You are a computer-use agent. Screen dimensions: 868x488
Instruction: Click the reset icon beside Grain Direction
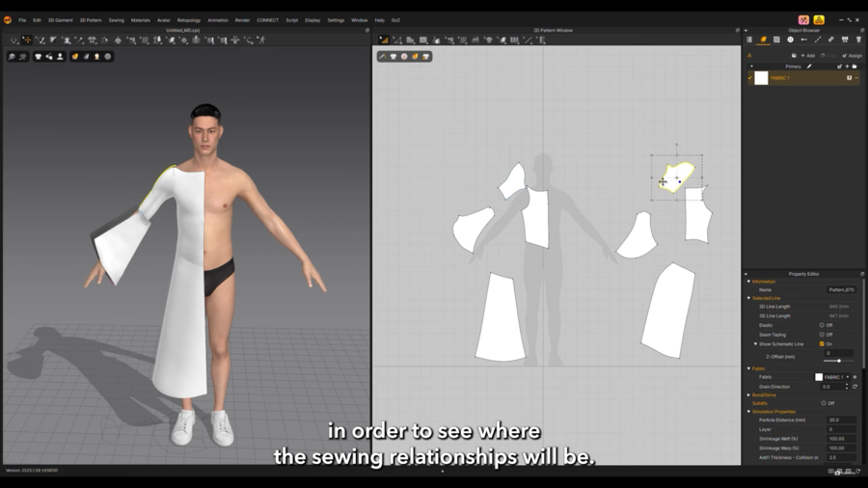(x=854, y=387)
